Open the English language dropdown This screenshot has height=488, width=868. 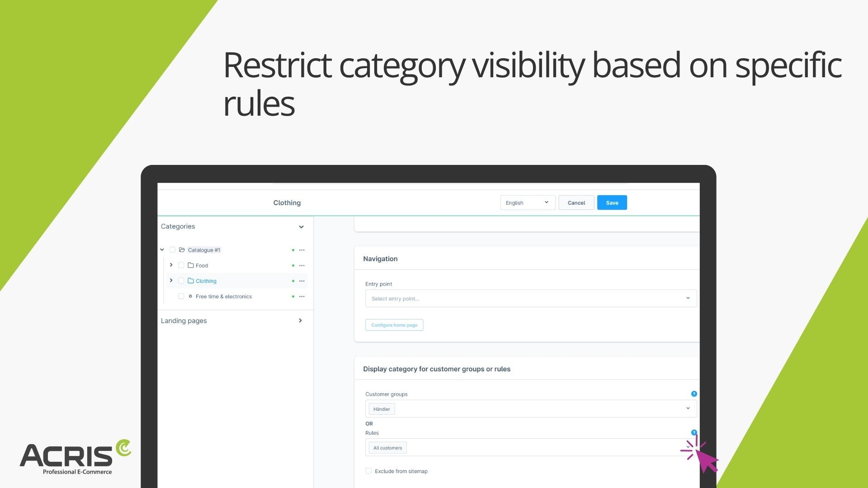coord(528,203)
